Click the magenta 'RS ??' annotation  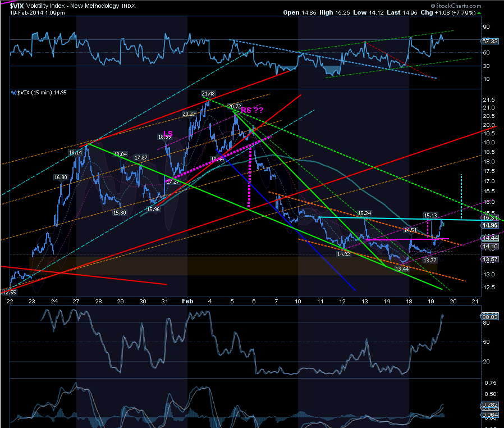(252, 110)
